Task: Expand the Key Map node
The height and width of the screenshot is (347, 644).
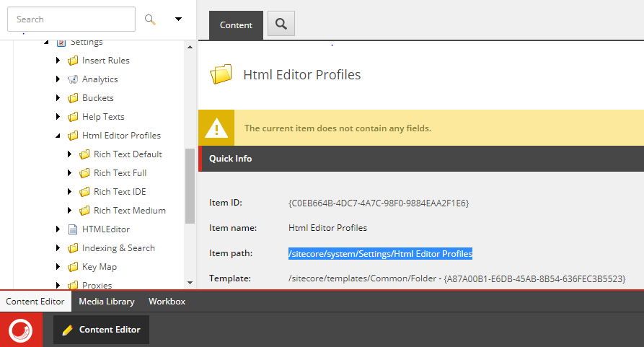Action: pos(58,266)
